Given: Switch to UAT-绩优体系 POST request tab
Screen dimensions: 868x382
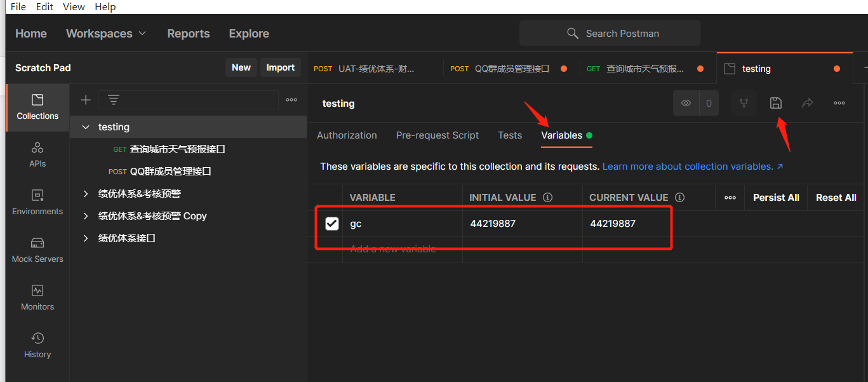Looking at the screenshot, I should pos(376,69).
